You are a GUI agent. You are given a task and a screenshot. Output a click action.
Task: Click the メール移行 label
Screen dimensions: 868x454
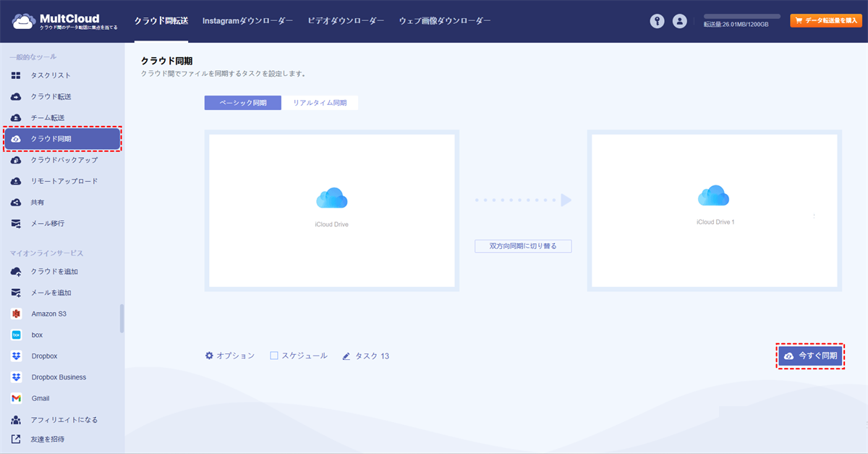(48, 224)
